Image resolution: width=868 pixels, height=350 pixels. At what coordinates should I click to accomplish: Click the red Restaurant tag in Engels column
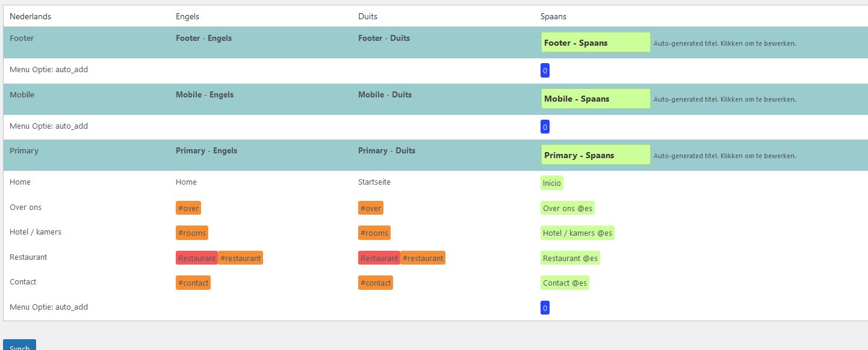pos(197,258)
